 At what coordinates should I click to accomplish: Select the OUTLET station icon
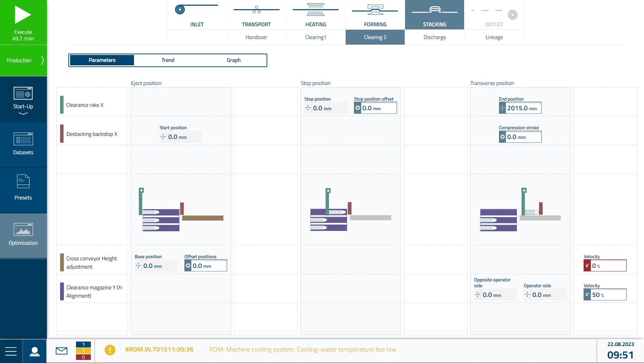click(x=494, y=14)
